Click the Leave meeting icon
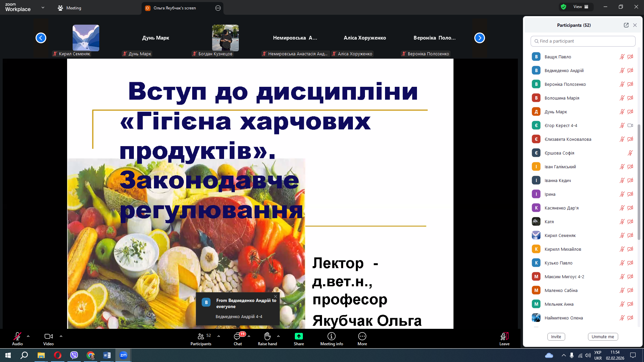The width and height of the screenshot is (644, 362). click(504, 337)
